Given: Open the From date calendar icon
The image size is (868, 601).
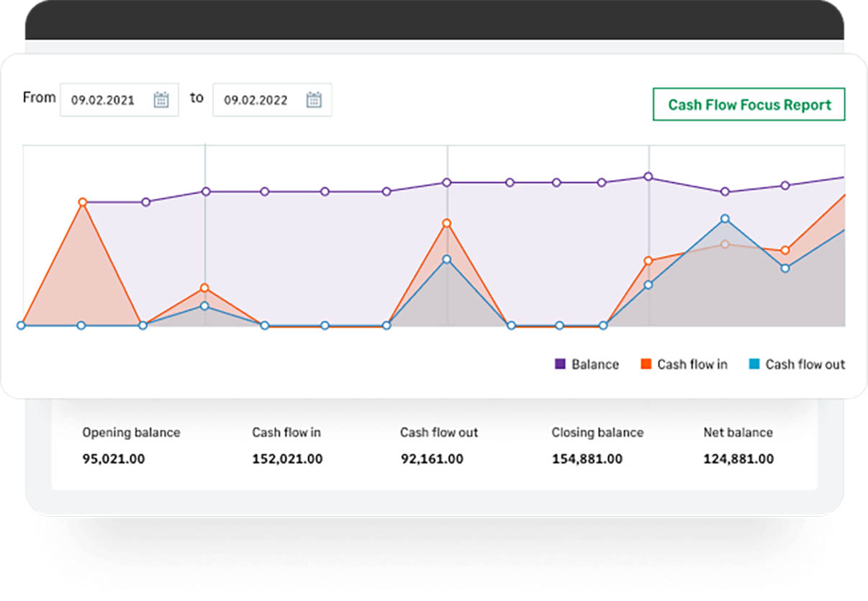Looking at the screenshot, I should [161, 100].
